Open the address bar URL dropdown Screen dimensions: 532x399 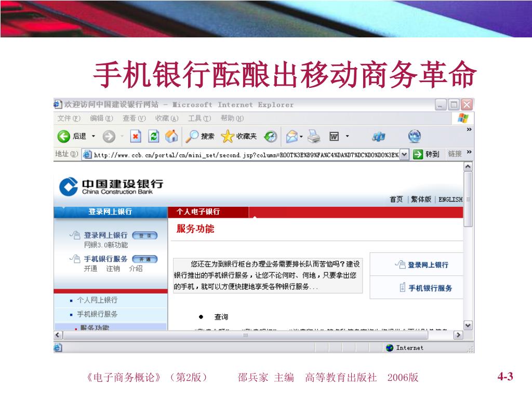pyautogui.click(x=404, y=154)
